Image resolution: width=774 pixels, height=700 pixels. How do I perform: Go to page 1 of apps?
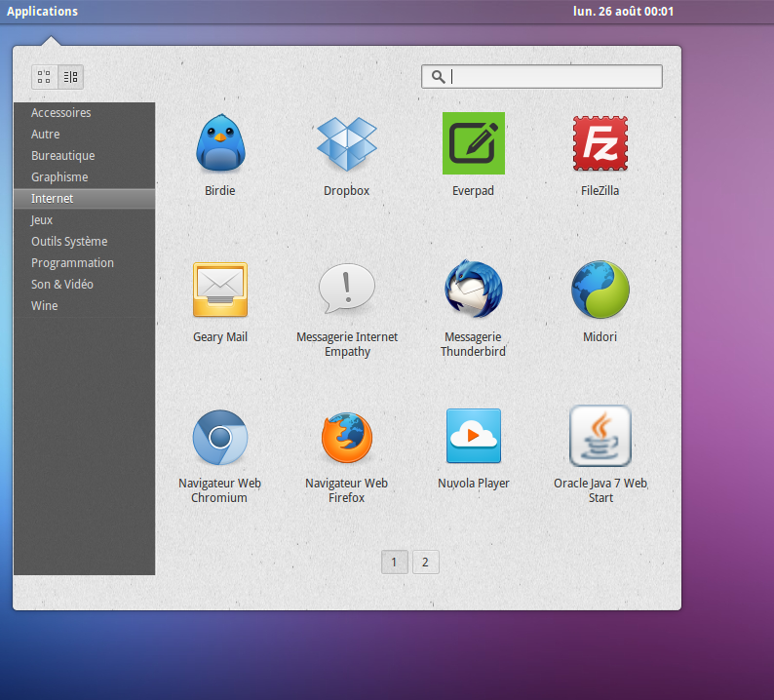coord(395,562)
